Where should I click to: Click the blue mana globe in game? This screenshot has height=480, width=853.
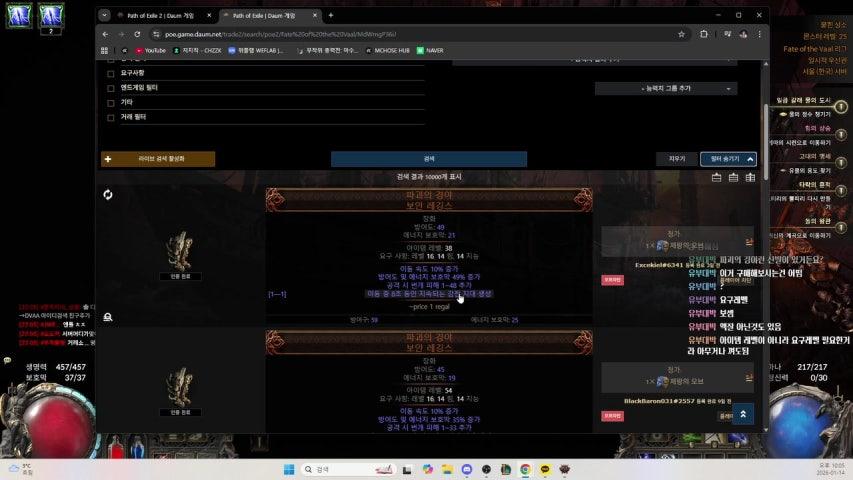point(800,424)
